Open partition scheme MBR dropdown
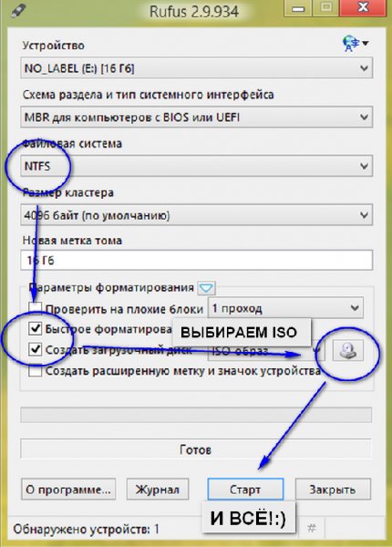Image resolution: width=392 pixels, height=547 pixels. click(x=196, y=118)
